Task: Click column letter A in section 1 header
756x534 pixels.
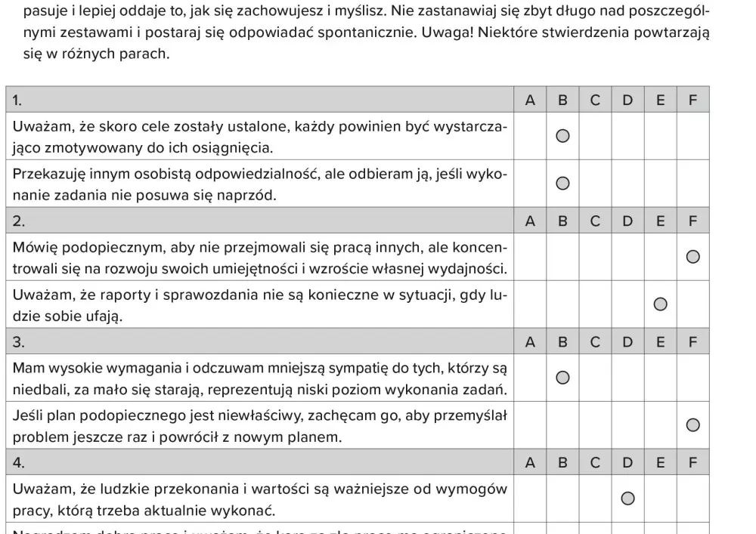Action: pyautogui.click(x=530, y=100)
